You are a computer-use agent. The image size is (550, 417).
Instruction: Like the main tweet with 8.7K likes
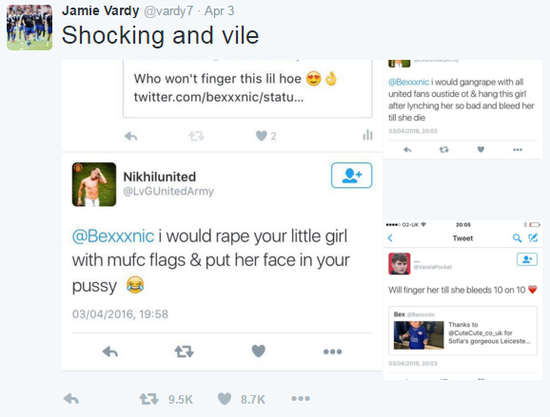coord(224,399)
